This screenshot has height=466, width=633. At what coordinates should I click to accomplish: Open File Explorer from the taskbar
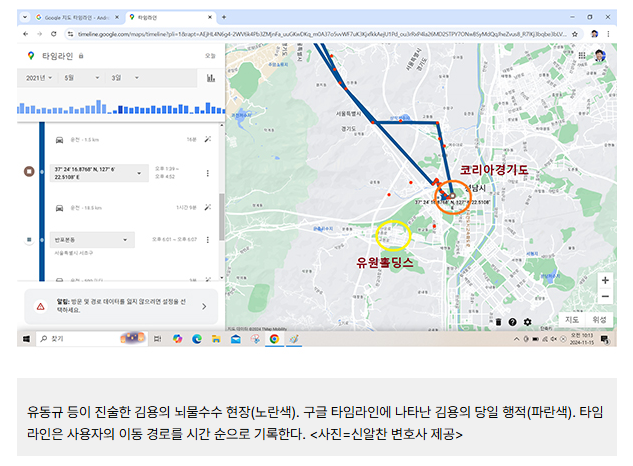point(216,339)
